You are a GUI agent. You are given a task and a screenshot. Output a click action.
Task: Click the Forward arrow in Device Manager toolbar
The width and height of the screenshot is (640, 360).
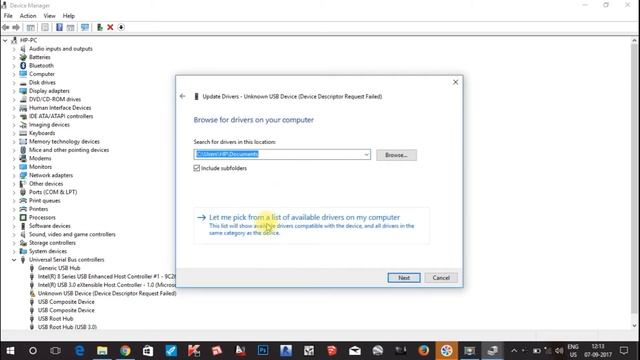tap(16, 27)
